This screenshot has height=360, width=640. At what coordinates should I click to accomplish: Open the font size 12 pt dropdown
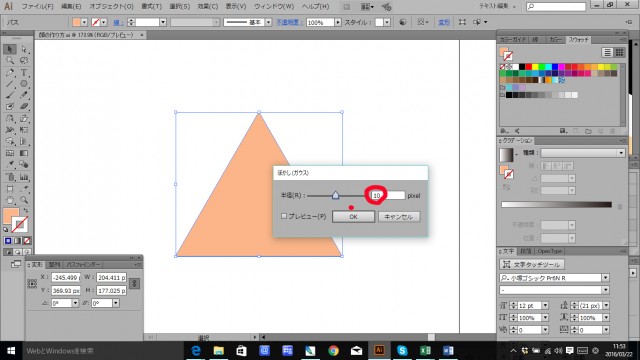tap(545, 305)
